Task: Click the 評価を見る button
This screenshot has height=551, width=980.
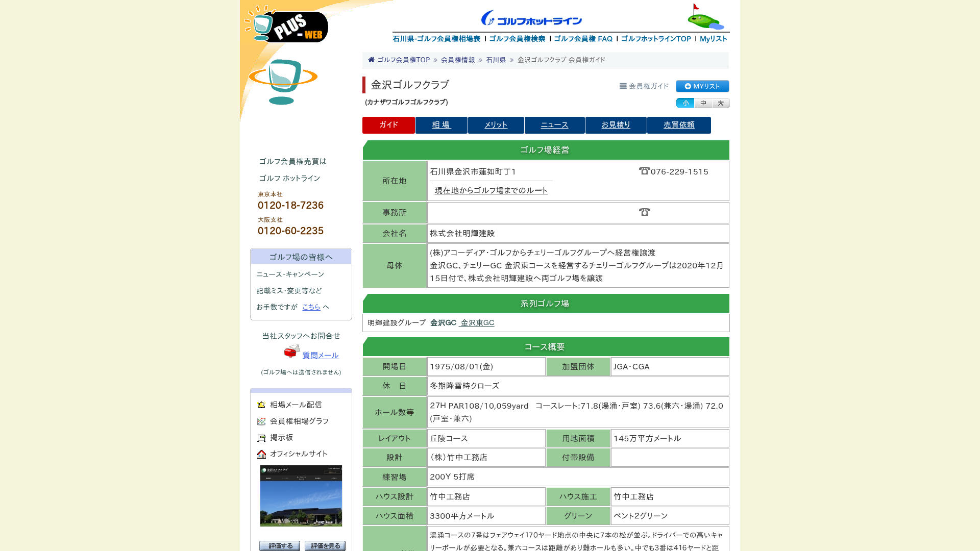Action: (x=325, y=546)
